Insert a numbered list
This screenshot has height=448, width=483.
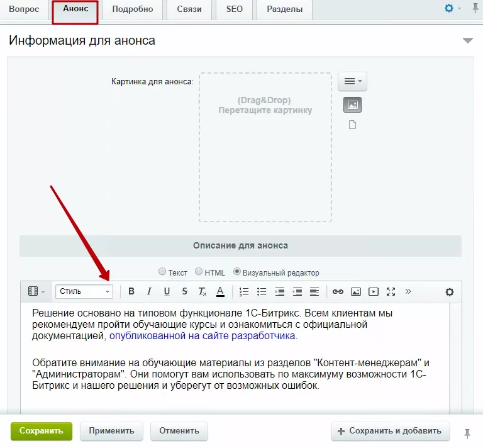pos(244,291)
